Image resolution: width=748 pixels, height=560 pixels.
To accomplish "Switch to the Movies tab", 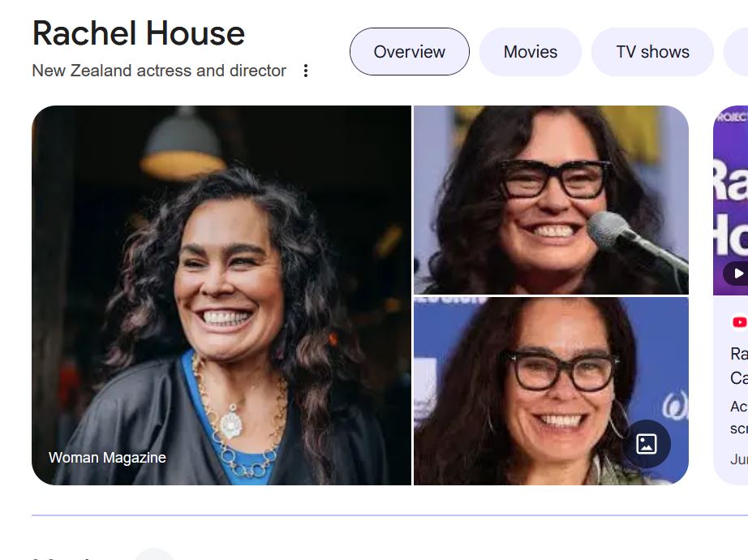I will [x=530, y=52].
